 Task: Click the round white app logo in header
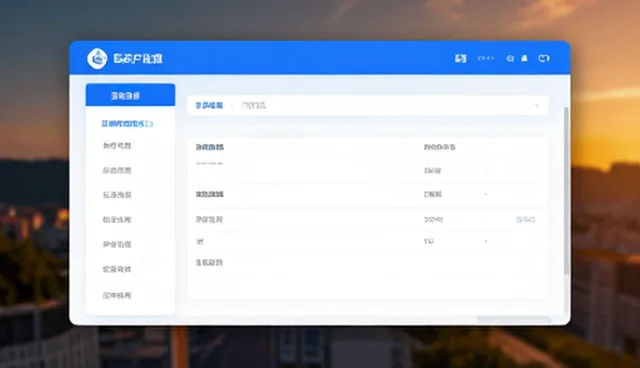(x=97, y=59)
